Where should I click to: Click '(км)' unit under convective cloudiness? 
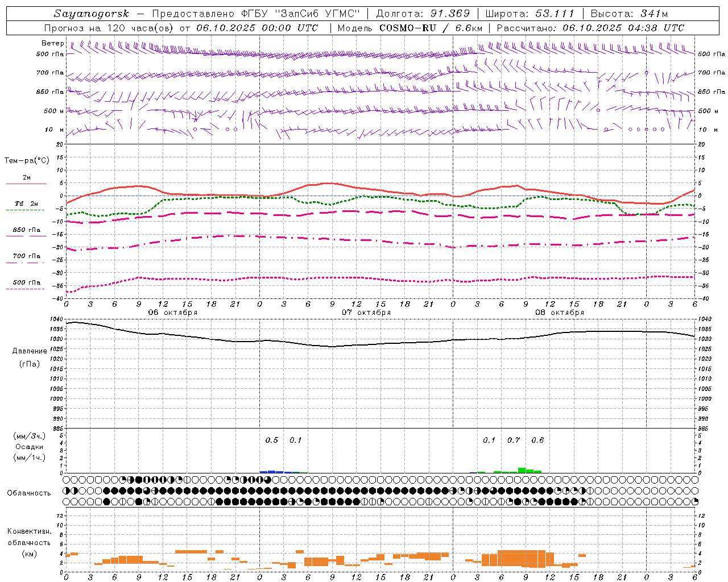29,554
